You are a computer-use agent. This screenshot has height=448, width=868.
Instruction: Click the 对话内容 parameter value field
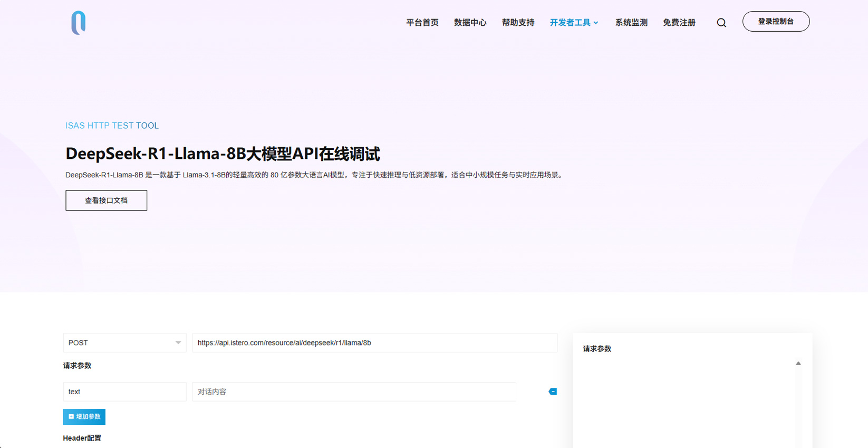click(x=354, y=392)
